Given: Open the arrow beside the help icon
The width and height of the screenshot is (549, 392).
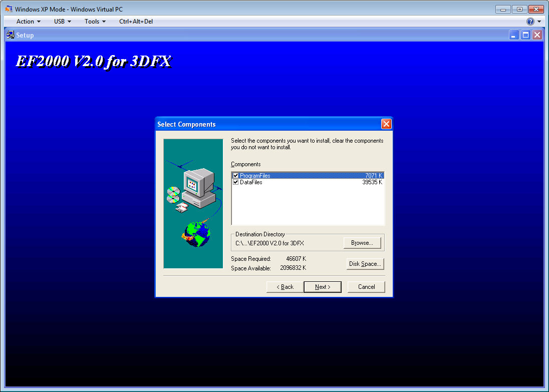Looking at the screenshot, I should [539, 22].
